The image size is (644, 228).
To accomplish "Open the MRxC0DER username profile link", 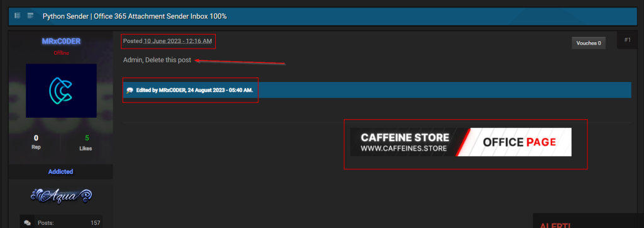I will click(61, 41).
